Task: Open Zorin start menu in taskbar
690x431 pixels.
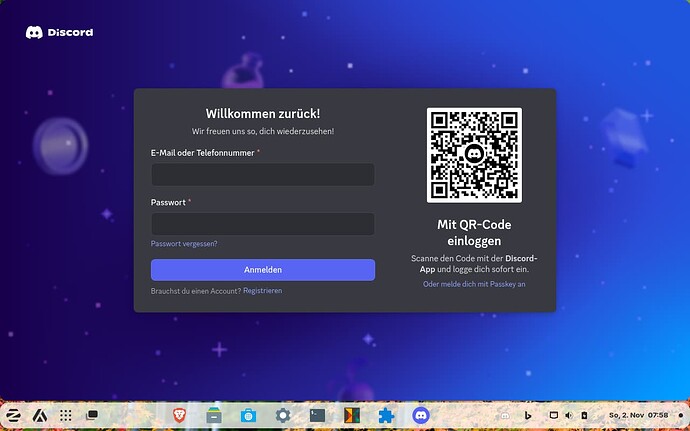Action: tap(15, 414)
